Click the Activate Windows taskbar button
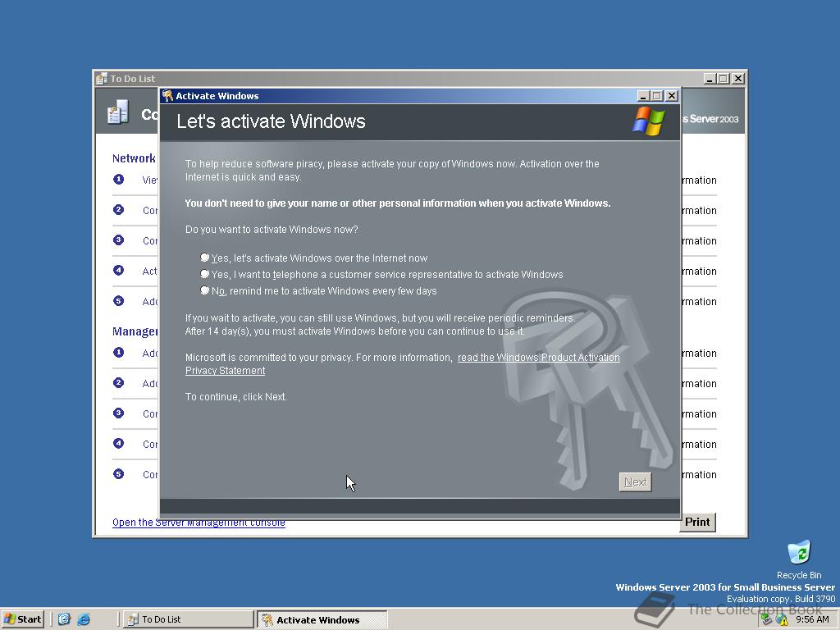The height and width of the screenshot is (630, 840). (x=322, y=620)
